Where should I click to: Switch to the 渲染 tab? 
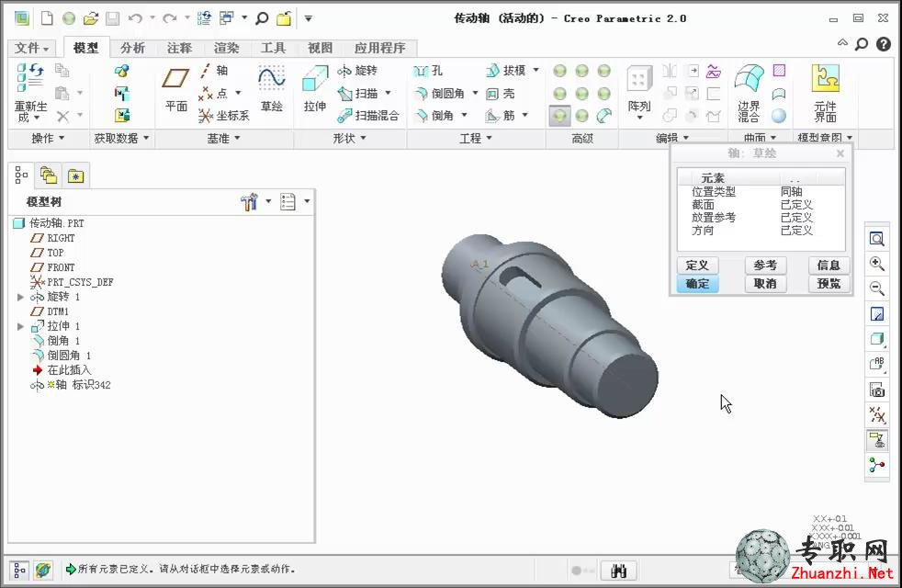point(226,48)
